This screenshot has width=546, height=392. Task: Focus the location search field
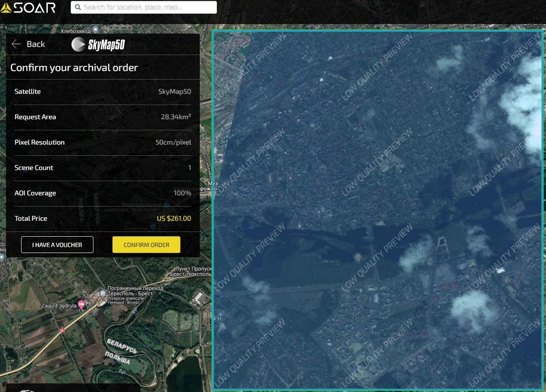[x=144, y=7]
